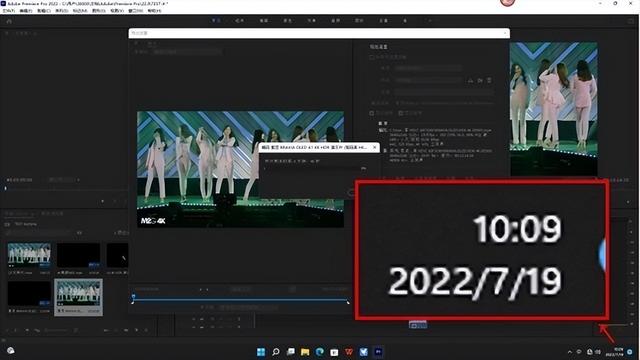Click the encoding progress bar
This screenshot has height=360, width=640.
[312, 169]
